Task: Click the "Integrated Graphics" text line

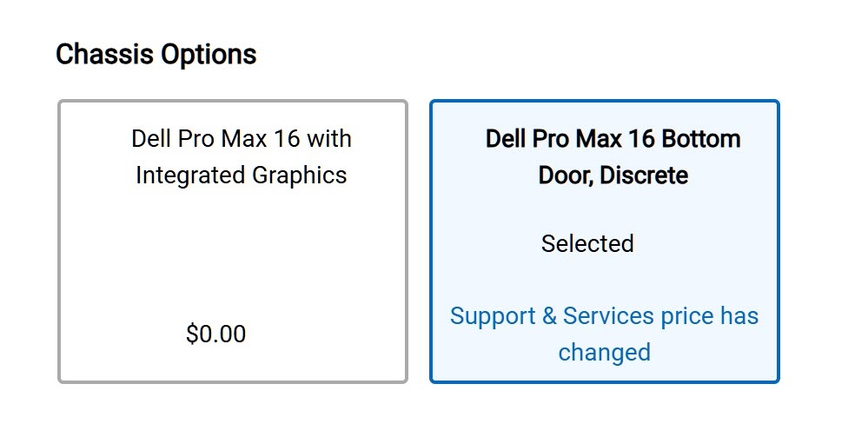Action: (242, 175)
